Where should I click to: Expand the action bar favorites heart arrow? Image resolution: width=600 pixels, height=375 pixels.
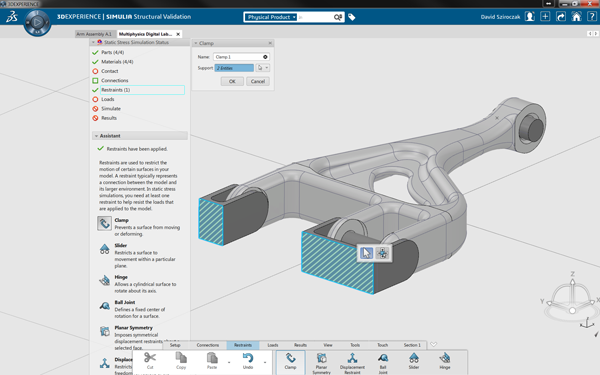click(433, 344)
